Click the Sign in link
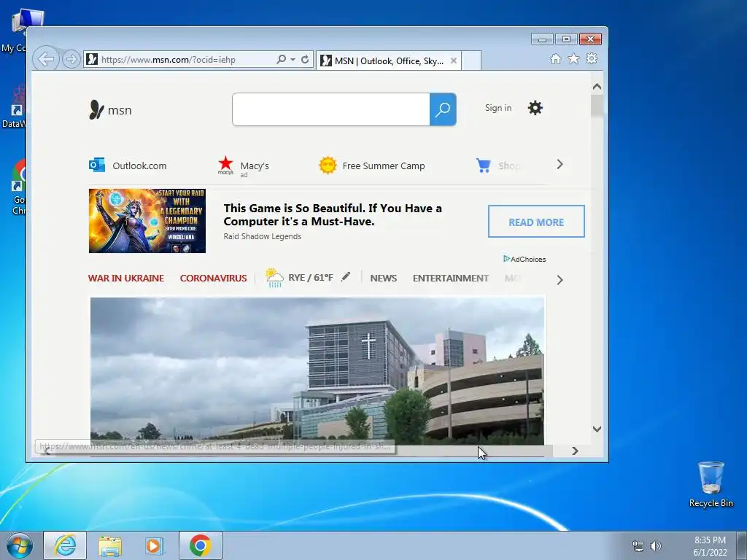This screenshot has width=747, height=560. tap(498, 108)
